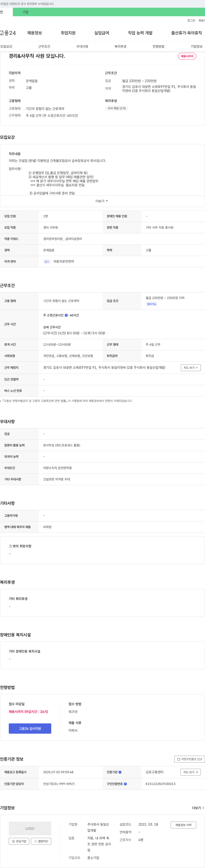Jump to 모집요강 section tab
Image resolution: width=205 pixels, height=868 pixels.
[6, 46]
